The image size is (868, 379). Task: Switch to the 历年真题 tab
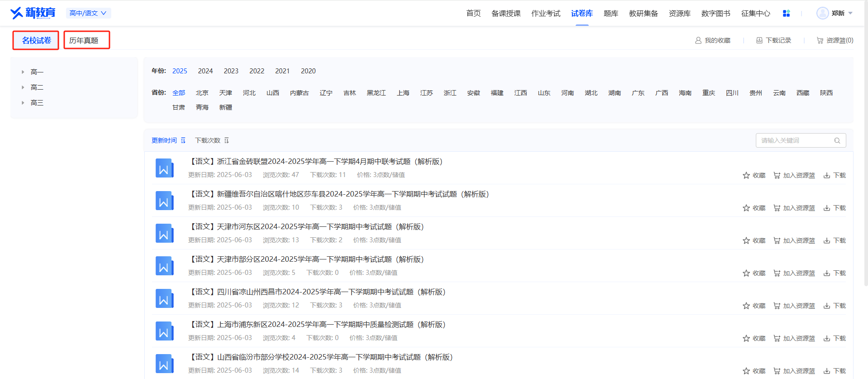pyautogui.click(x=86, y=40)
